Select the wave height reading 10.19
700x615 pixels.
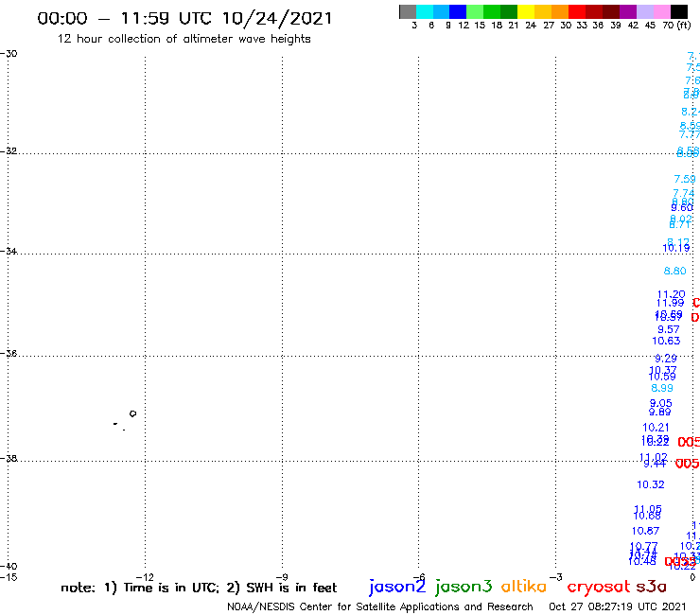pyautogui.click(x=676, y=248)
